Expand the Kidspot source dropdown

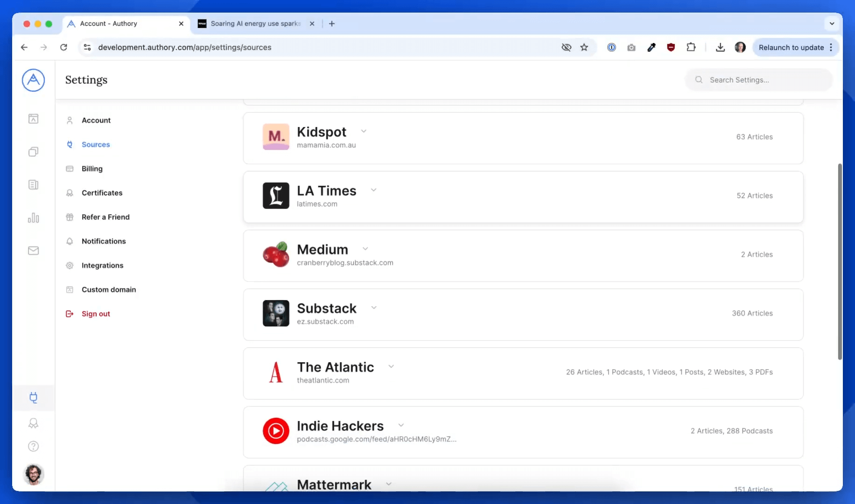coord(364,132)
